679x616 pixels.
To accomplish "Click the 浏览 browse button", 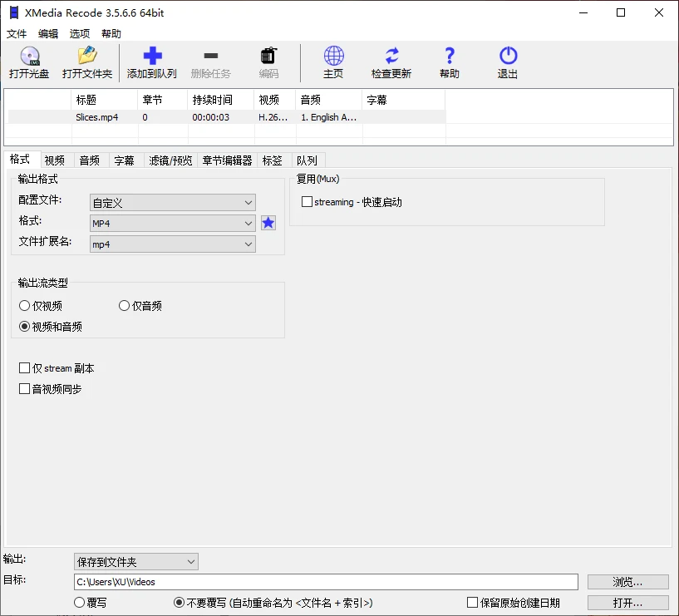I will tap(627, 581).
